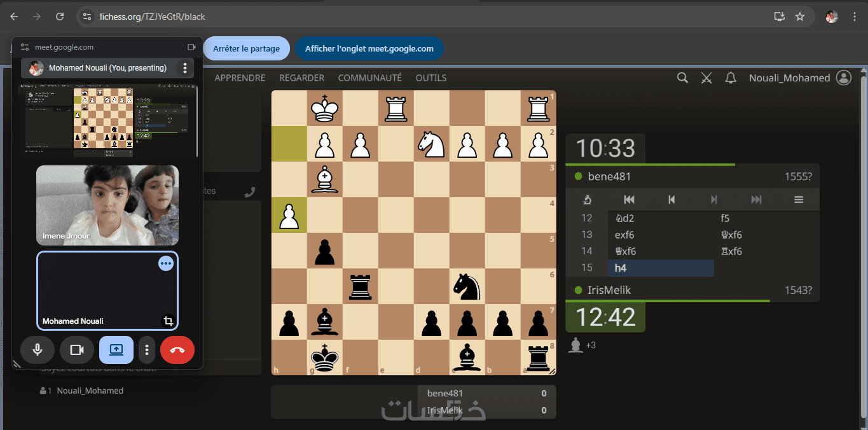Toggle camera in Meet popup
Image resolution: width=868 pixels, height=430 pixels.
[x=77, y=350]
